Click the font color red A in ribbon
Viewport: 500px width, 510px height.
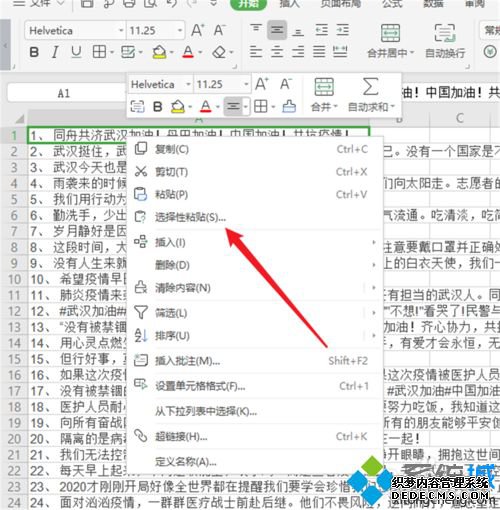(x=188, y=52)
